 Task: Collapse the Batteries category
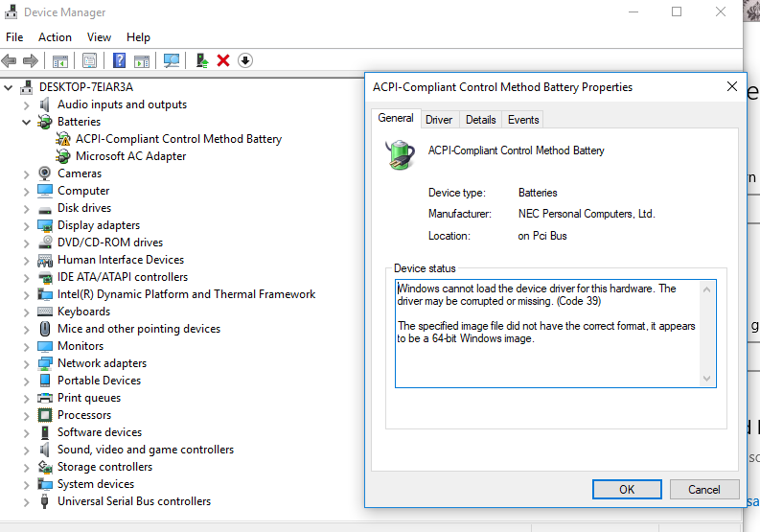[x=26, y=122]
